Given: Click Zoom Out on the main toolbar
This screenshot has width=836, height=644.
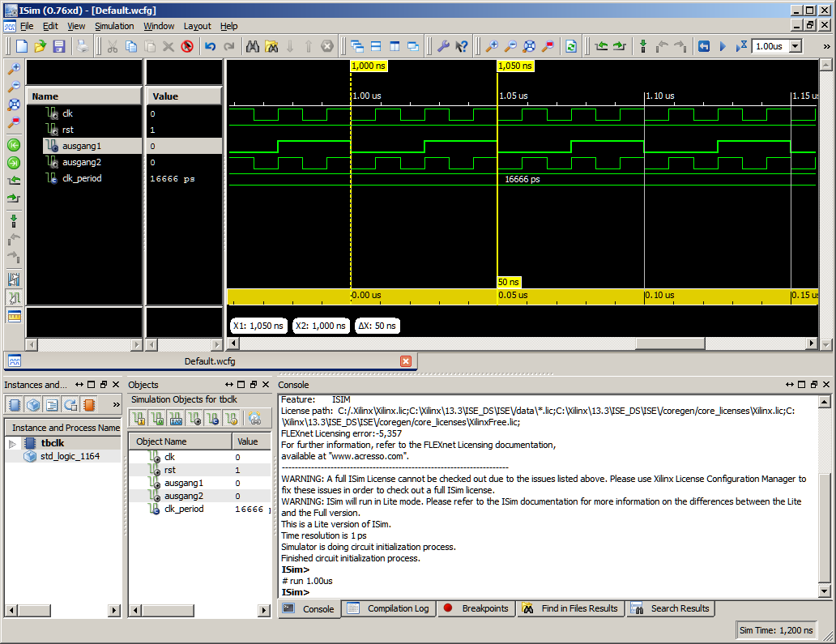Looking at the screenshot, I should [510, 46].
